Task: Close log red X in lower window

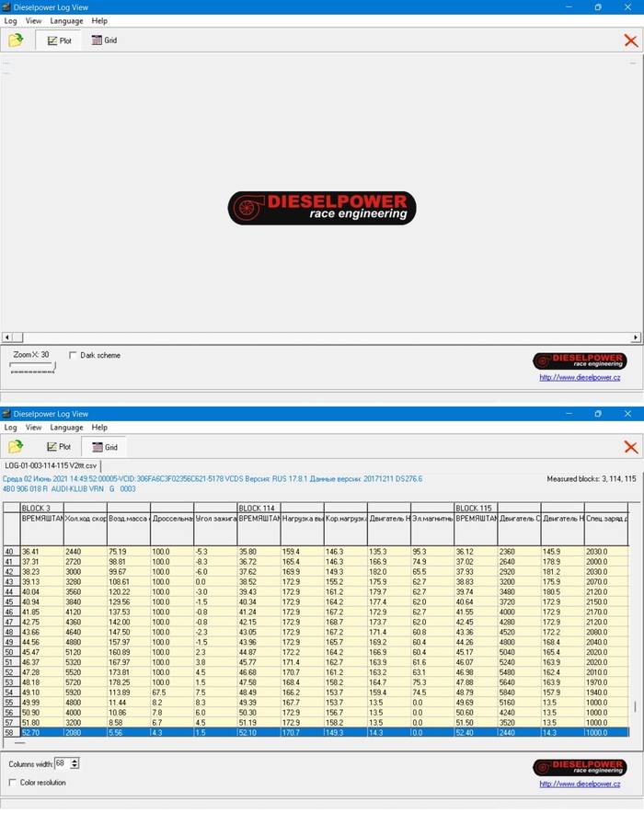Action: pyautogui.click(x=630, y=447)
